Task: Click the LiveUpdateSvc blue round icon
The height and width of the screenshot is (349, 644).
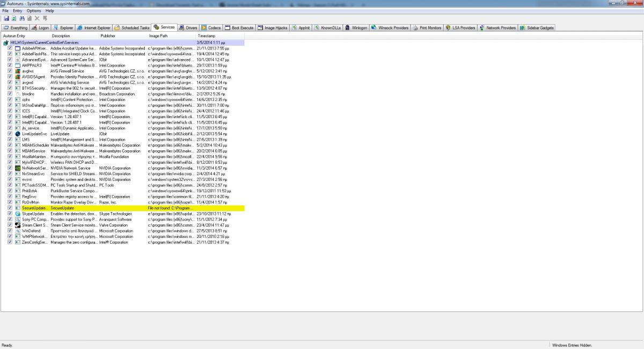Action: [x=18, y=134]
